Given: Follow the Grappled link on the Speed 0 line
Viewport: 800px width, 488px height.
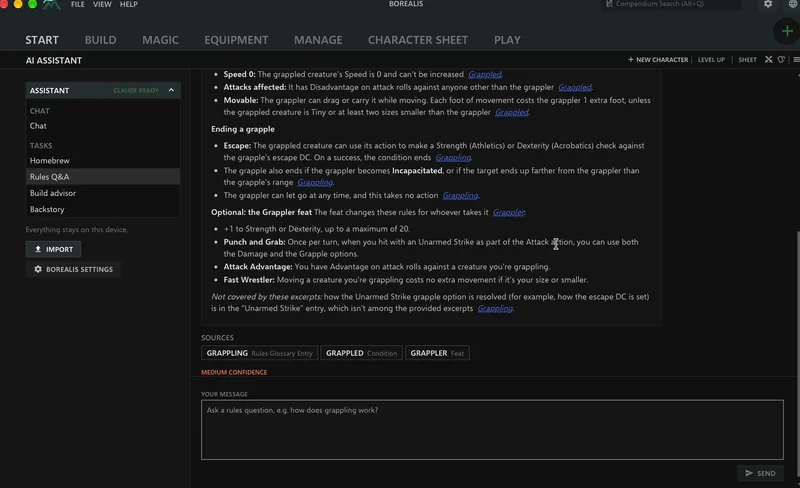Looking at the screenshot, I should 485,75.
